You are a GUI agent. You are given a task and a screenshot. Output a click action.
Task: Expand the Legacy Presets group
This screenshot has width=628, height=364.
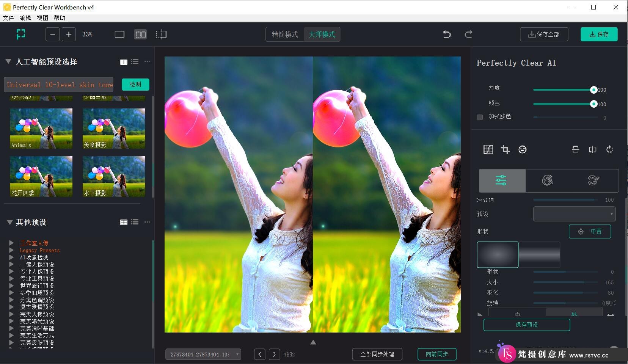tap(12, 250)
